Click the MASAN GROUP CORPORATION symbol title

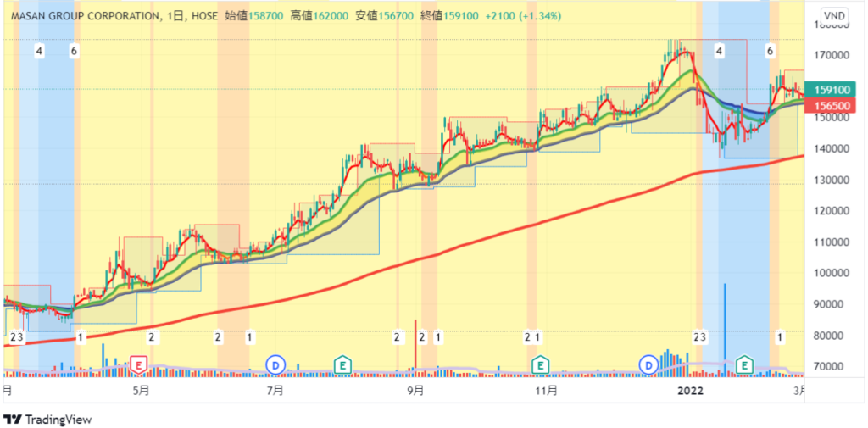coord(84,16)
